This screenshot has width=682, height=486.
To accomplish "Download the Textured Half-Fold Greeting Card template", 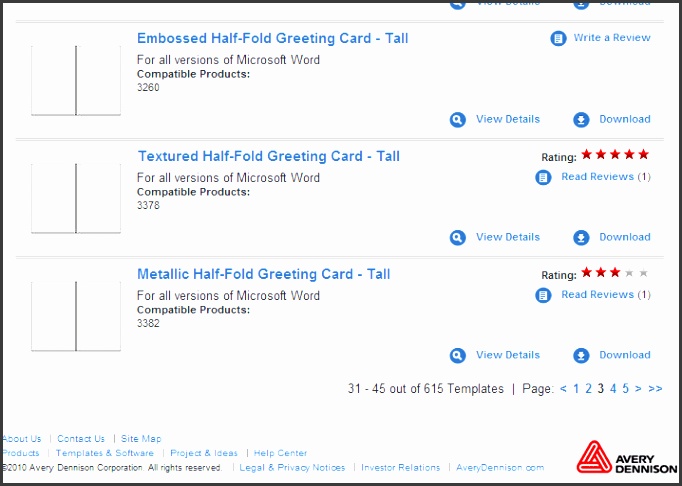I will (625, 237).
